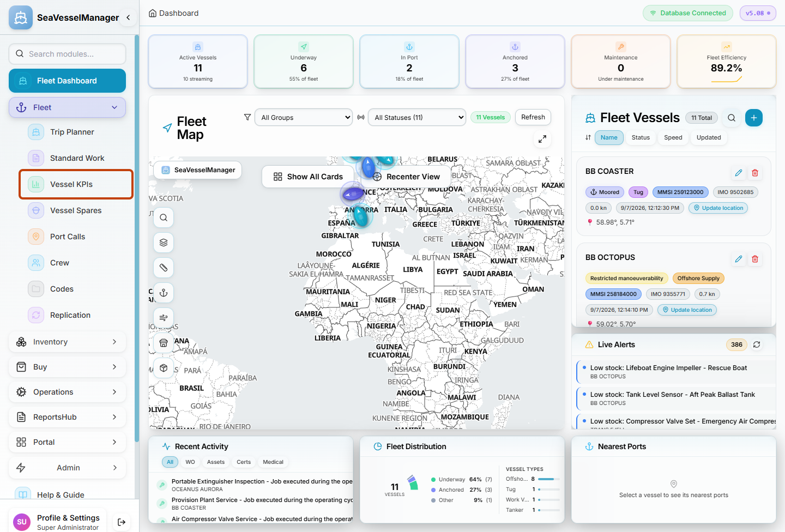
Task: Select the map ruler measuring tool
Action: (x=164, y=268)
